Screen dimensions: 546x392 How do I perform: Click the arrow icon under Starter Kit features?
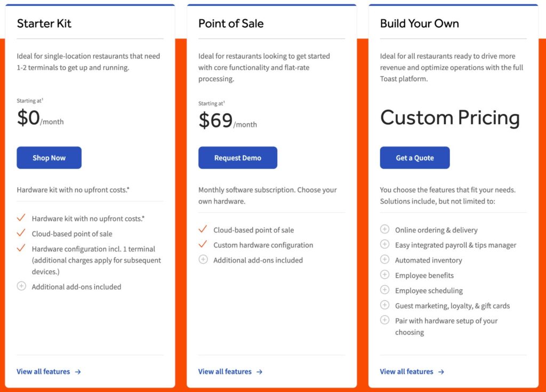pyautogui.click(x=78, y=372)
